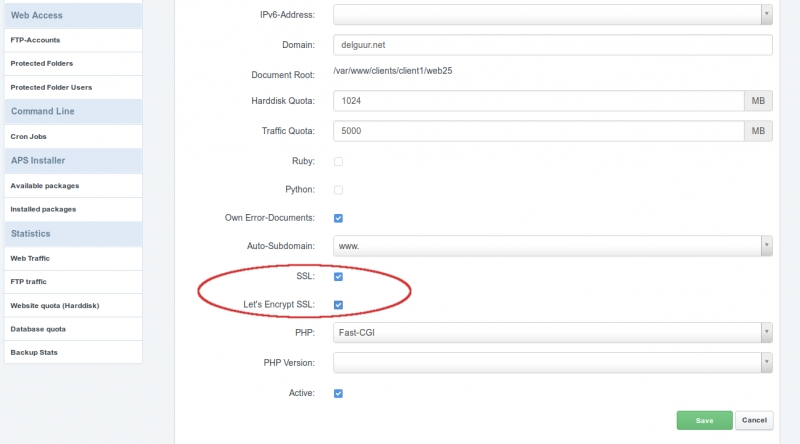
Task: Click the Domain input field
Action: coord(553,45)
